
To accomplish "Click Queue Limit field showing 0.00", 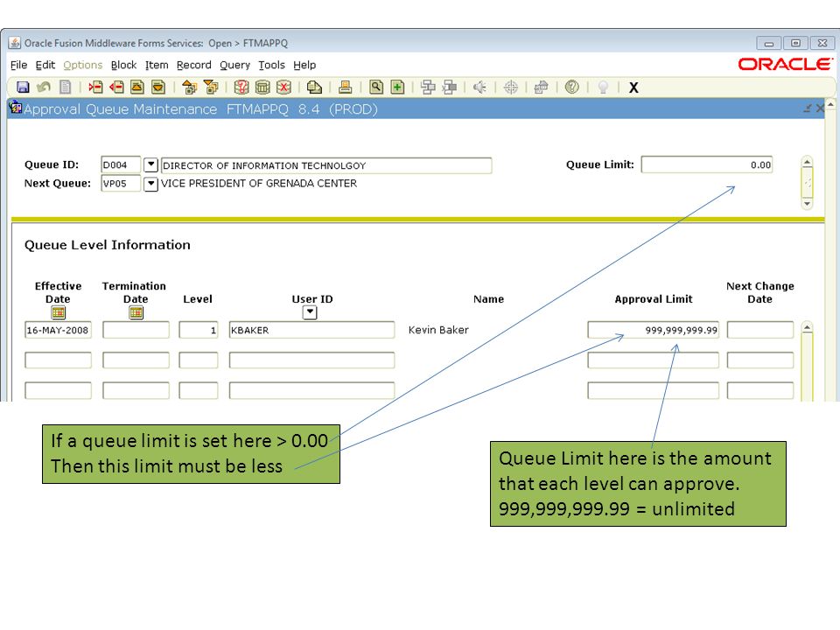I will [707, 165].
